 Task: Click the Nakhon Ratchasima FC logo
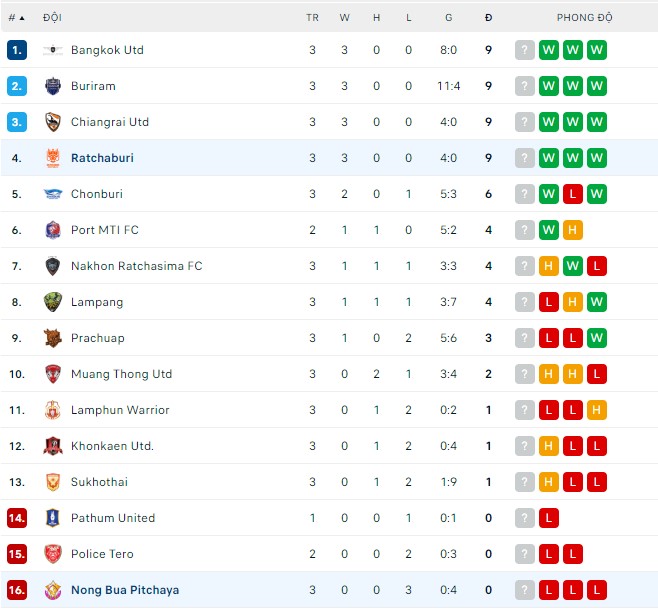pos(53,266)
